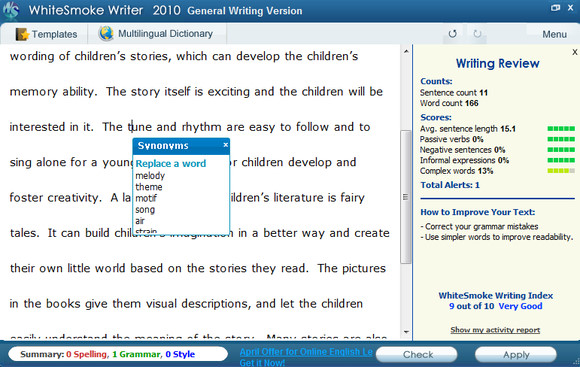Click Passive verbs score bar
The width and height of the screenshot is (580, 367).
pos(561,139)
